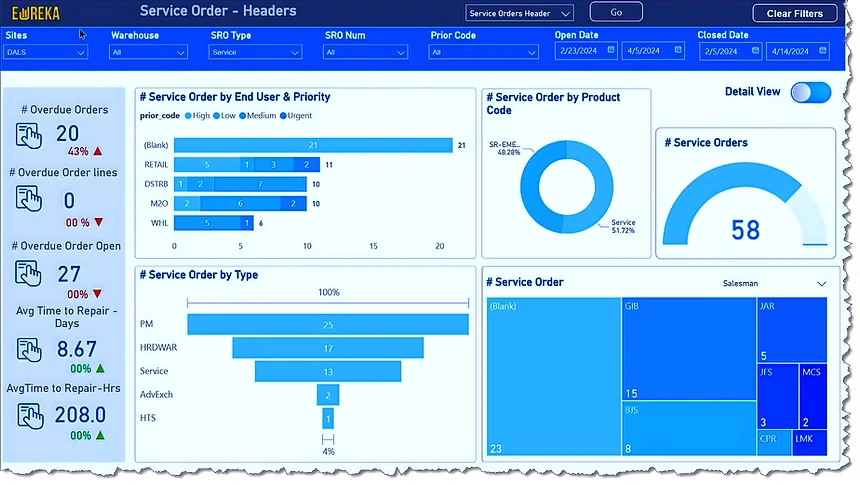Click the Overdue Order Open icon
Image resolution: width=860 pixels, height=485 pixels.
pyautogui.click(x=30, y=274)
